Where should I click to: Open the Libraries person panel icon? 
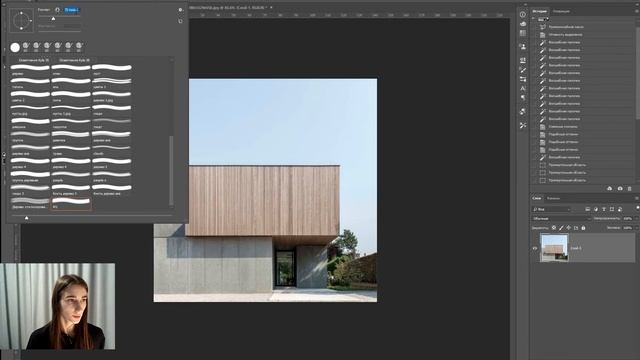click(x=523, y=47)
